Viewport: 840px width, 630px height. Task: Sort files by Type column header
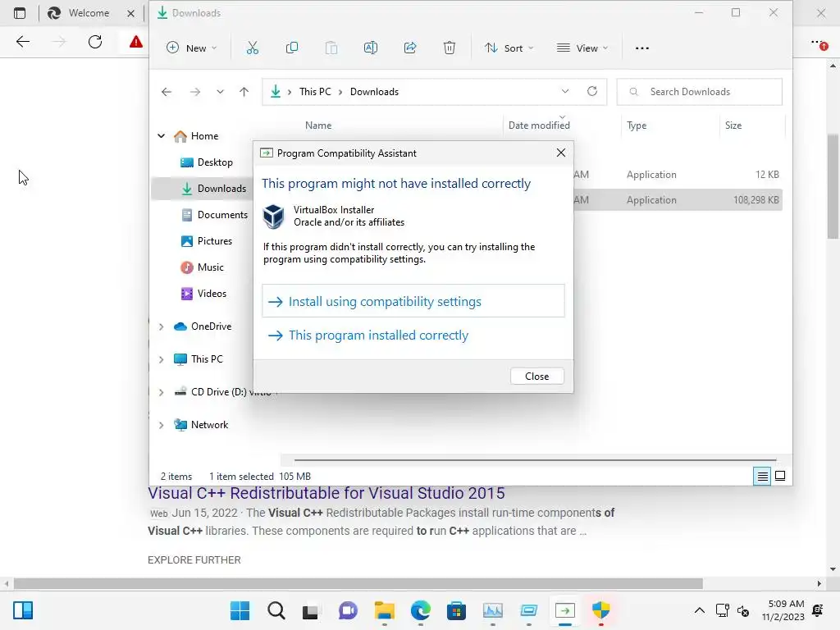point(637,126)
